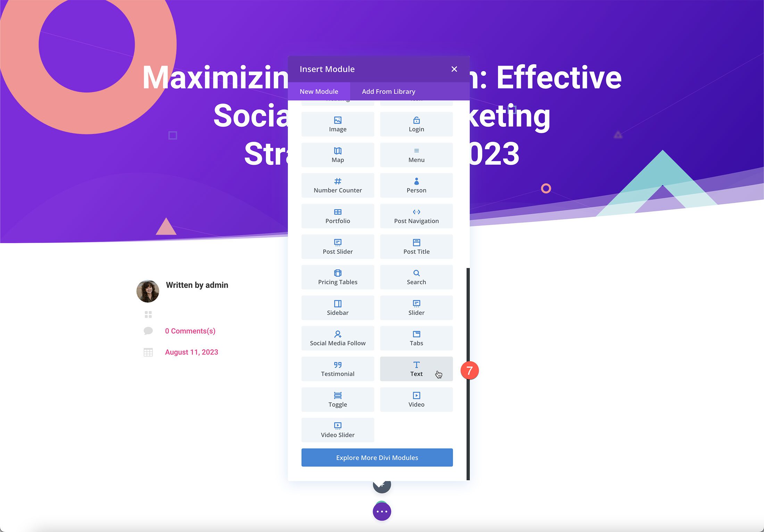Switch to the Add From Library tab
This screenshot has width=764, height=532.
click(388, 91)
